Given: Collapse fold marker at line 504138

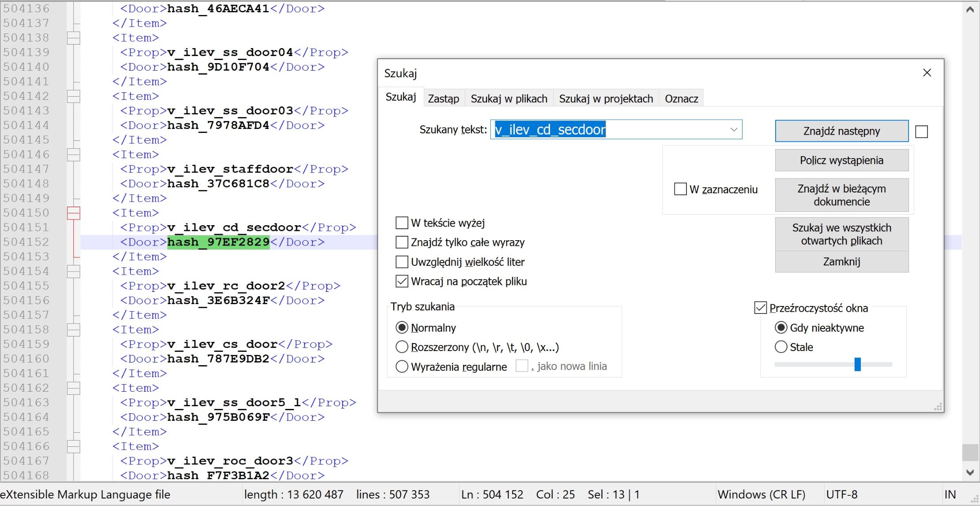Looking at the screenshot, I should [x=73, y=38].
